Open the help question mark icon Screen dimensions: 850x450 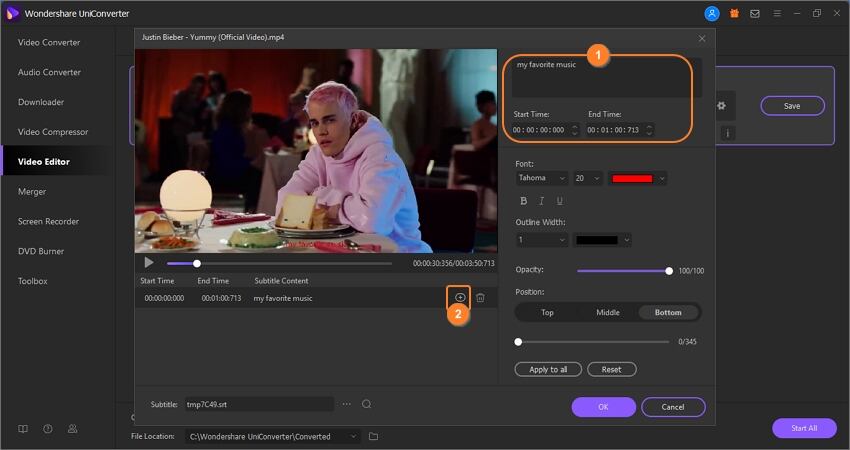(48, 429)
